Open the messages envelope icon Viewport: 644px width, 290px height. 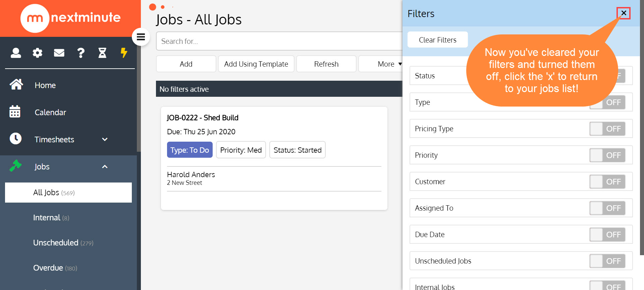(x=59, y=53)
